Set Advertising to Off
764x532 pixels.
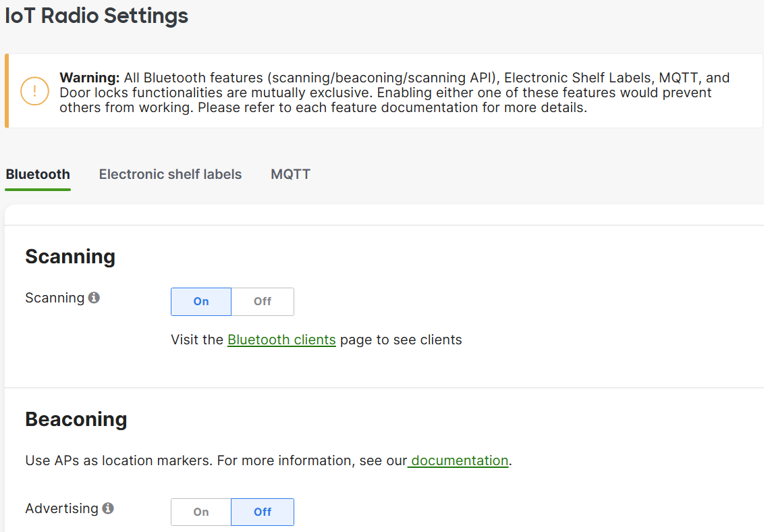pyautogui.click(x=263, y=512)
